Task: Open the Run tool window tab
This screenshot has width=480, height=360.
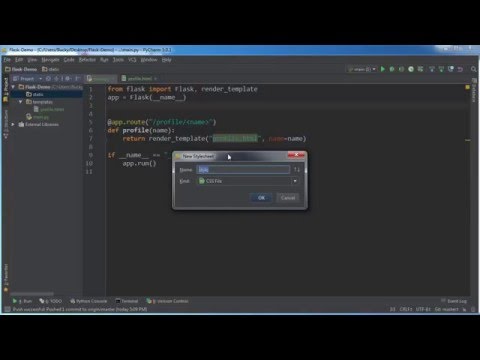Action: click(22, 301)
